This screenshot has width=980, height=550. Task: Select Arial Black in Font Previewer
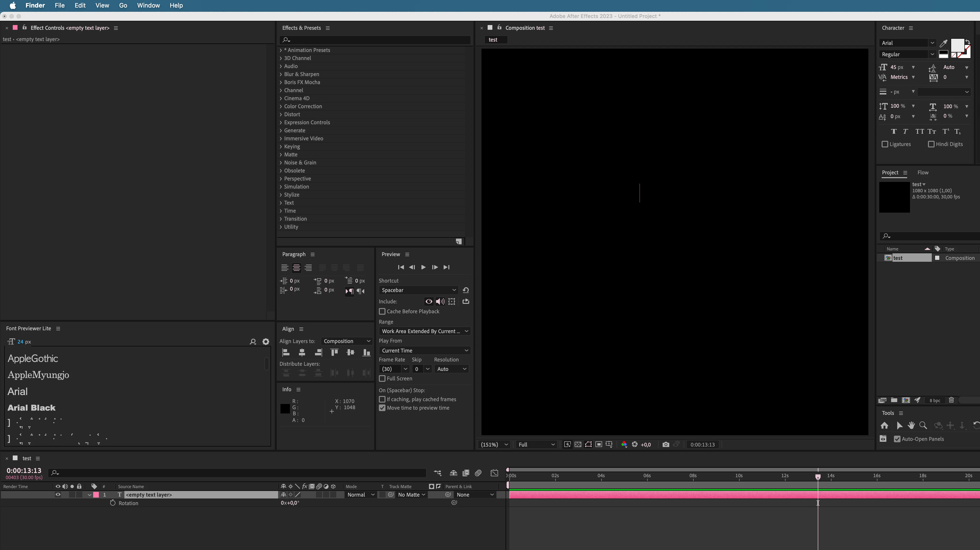(32, 408)
